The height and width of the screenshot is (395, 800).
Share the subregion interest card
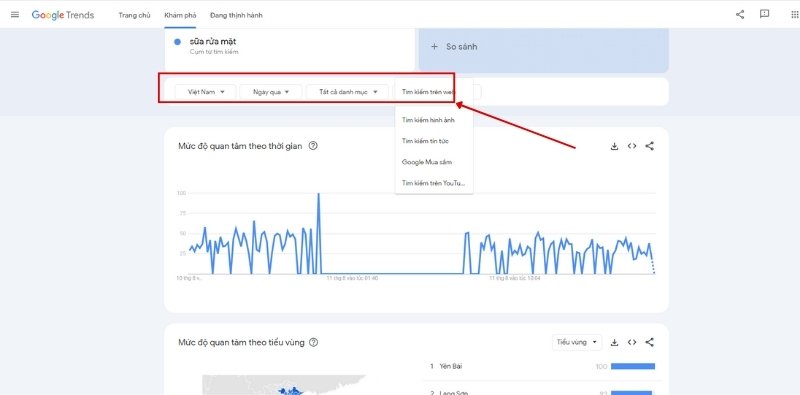649,342
